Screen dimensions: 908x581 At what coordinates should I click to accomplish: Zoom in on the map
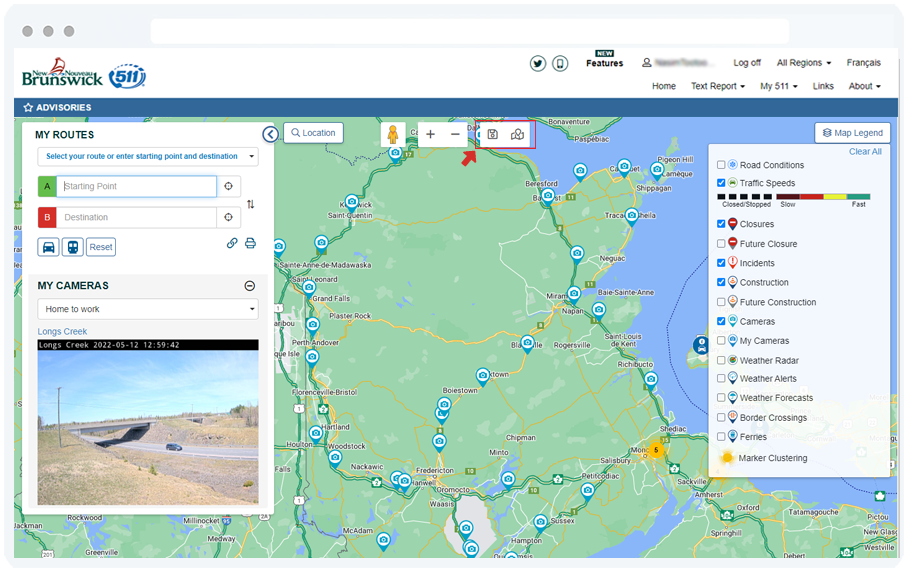(430, 134)
